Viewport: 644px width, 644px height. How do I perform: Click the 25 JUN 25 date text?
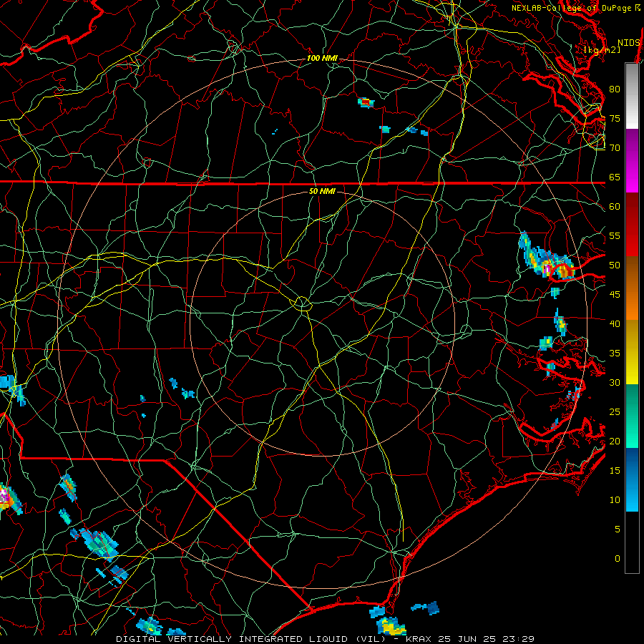pyautogui.click(x=467, y=639)
